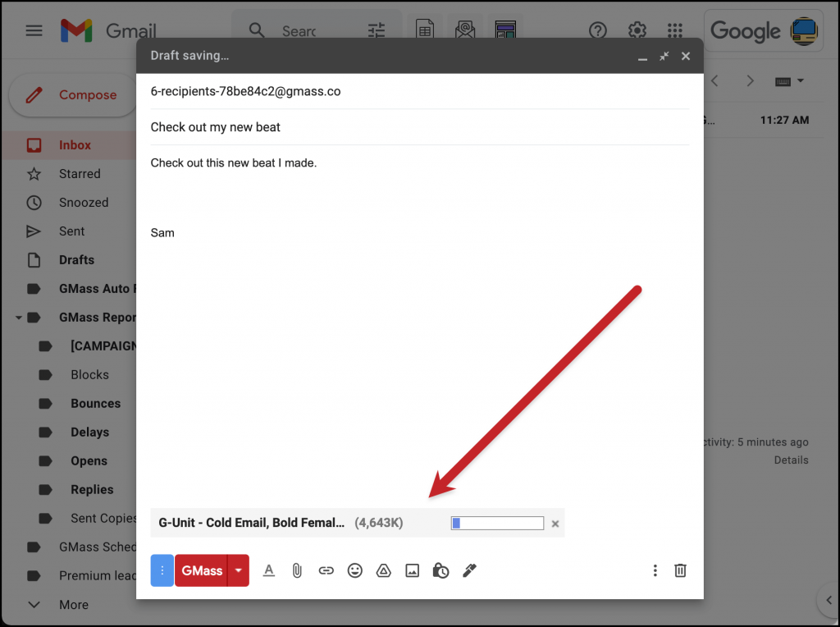Click the attachment upload progress bar
The width and height of the screenshot is (840, 627).
tap(497, 523)
